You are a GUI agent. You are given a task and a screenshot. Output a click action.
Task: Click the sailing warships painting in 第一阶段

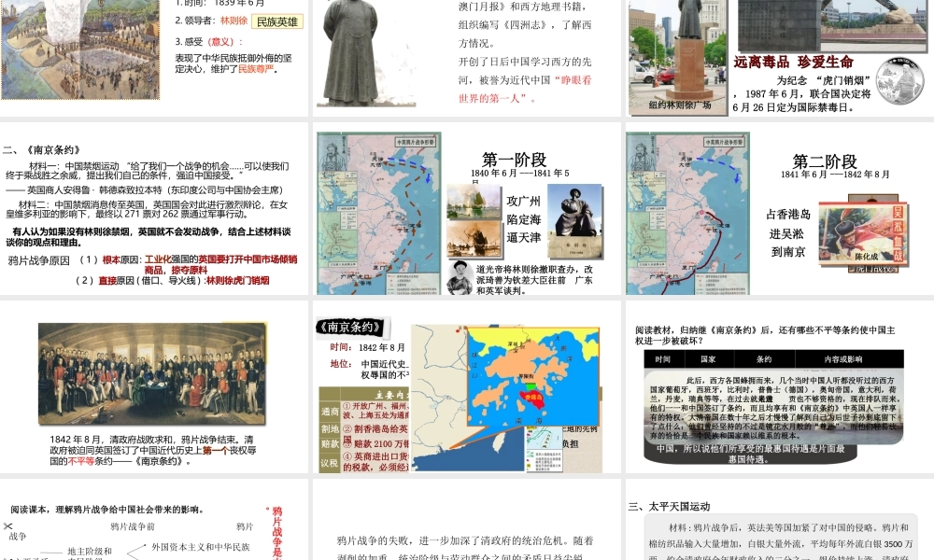pyautogui.click(x=474, y=202)
